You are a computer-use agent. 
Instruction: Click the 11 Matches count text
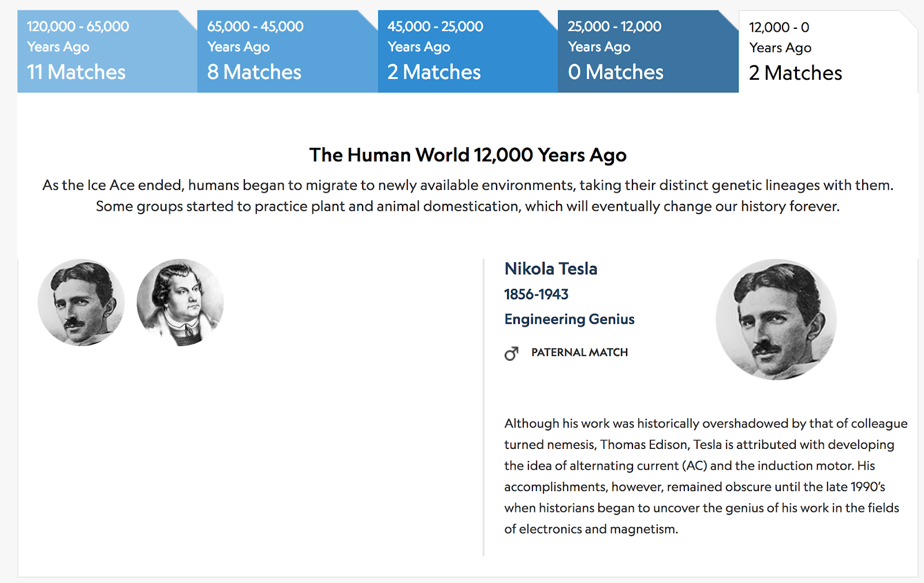(76, 72)
